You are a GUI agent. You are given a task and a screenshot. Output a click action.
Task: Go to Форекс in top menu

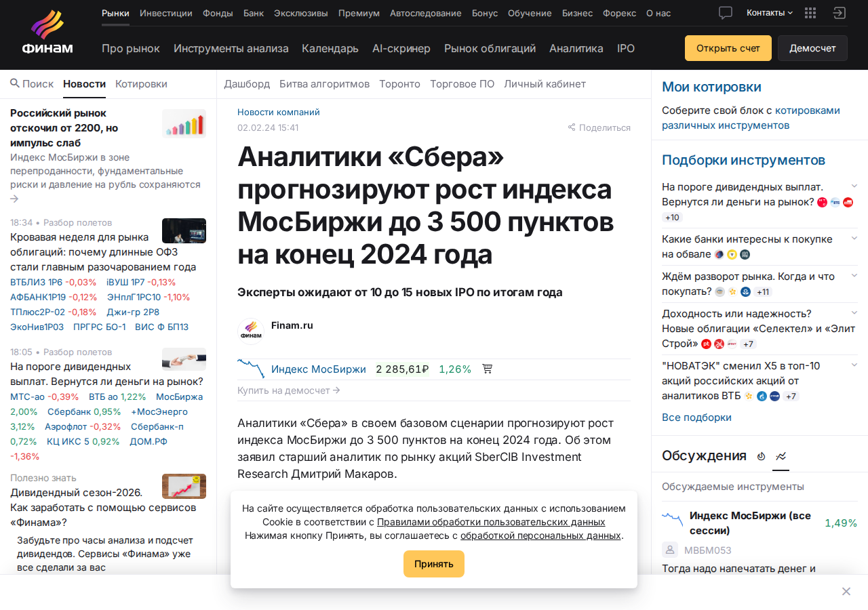click(620, 13)
